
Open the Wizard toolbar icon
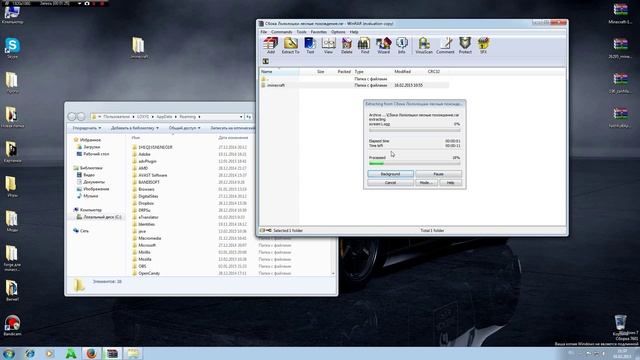[383, 45]
